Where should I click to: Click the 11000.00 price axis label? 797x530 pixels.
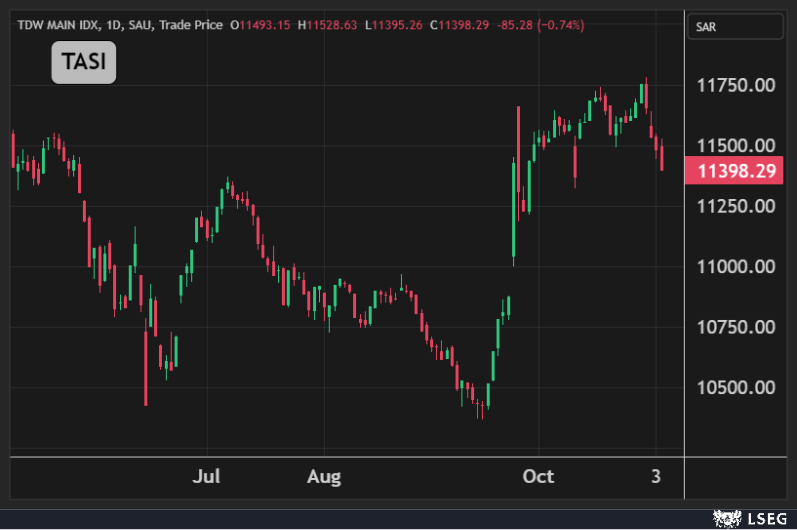pyautogui.click(x=736, y=266)
